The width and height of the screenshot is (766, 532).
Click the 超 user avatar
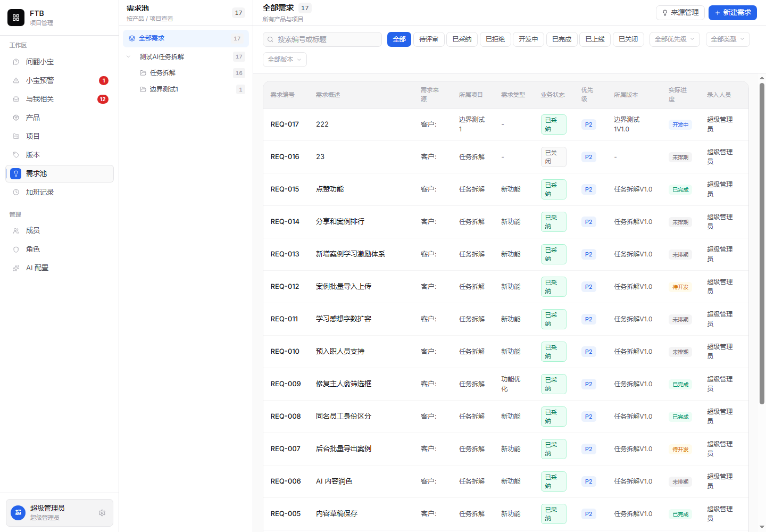tap(18, 513)
